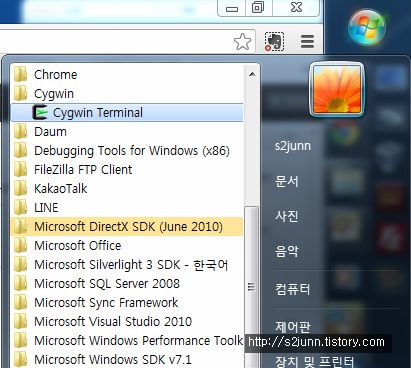The height and width of the screenshot is (368, 411).
Task: Click the Cygwin Terminal icon
Action: coord(40,112)
